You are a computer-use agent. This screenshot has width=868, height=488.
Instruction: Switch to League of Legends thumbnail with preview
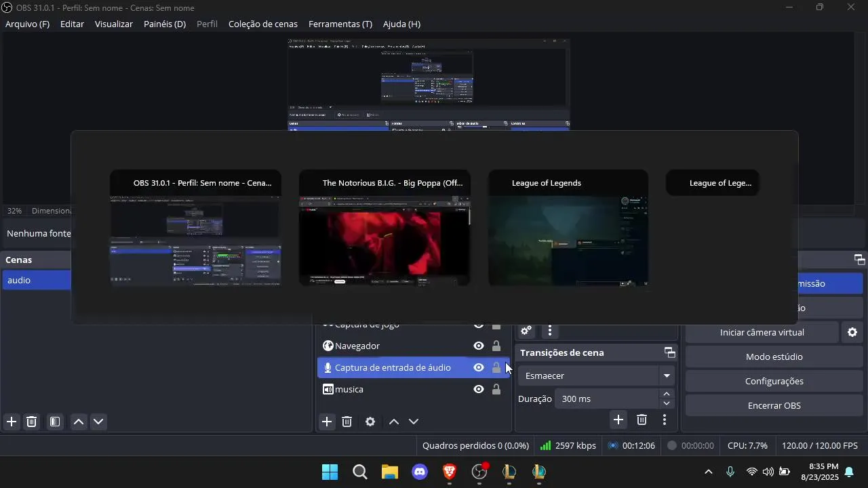(x=568, y=228)
